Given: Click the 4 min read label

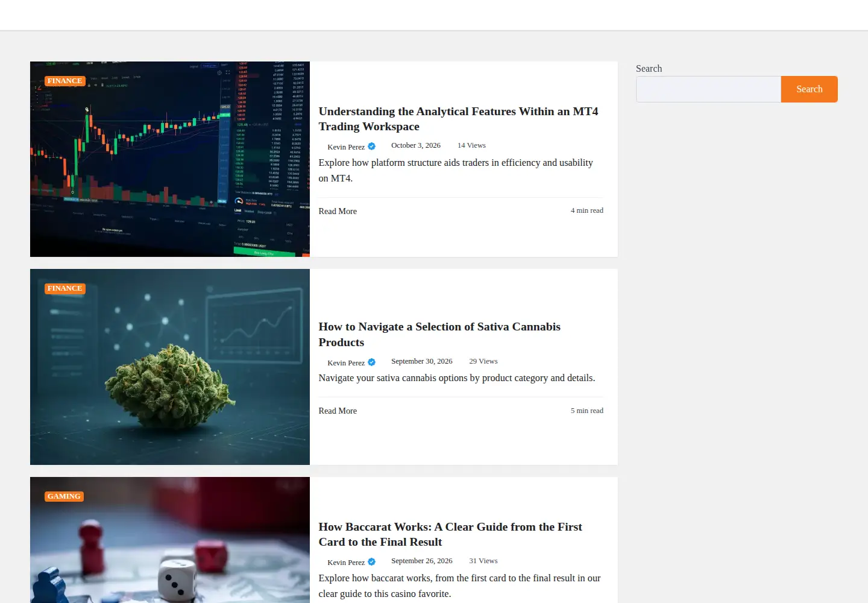Looking at the screenshot, I should click(587, 210).
